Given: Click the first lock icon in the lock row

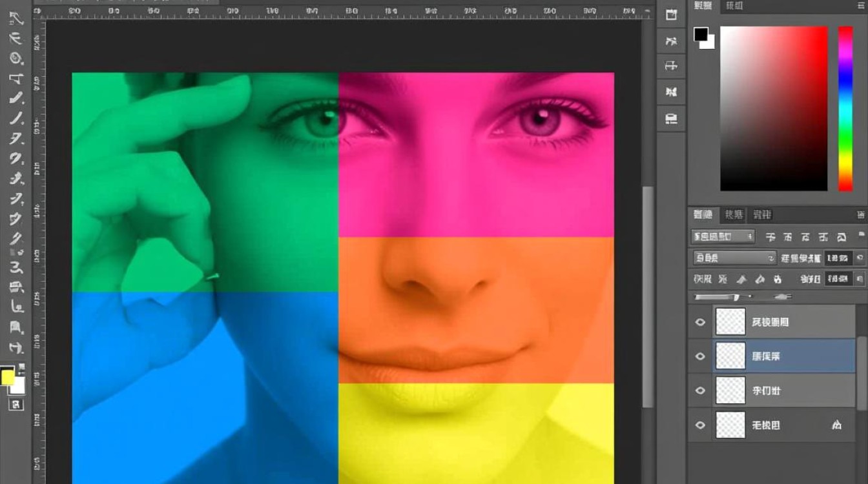Looking at the screenshot, I should 723,279.
